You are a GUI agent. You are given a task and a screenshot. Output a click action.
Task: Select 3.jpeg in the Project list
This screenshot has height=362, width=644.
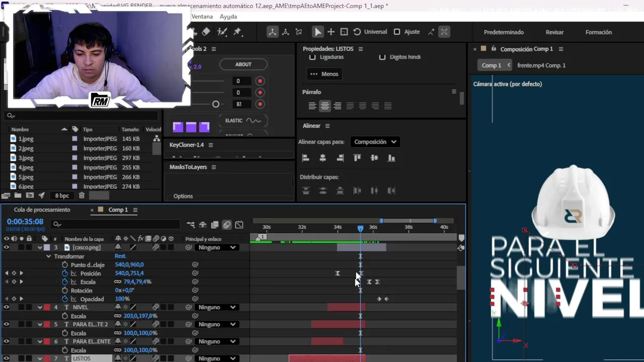pyautogui.click(x=26, y=158)
